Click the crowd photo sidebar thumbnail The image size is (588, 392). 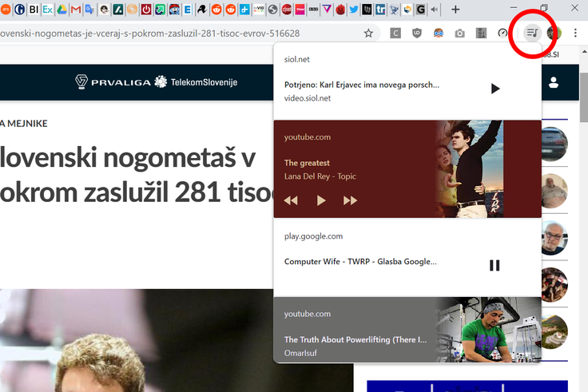point(554,285)
